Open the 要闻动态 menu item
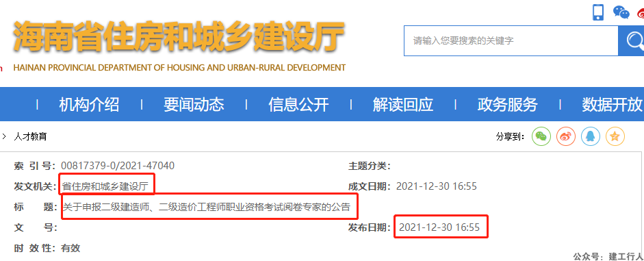Screen dimensions: 644x261 194,104
